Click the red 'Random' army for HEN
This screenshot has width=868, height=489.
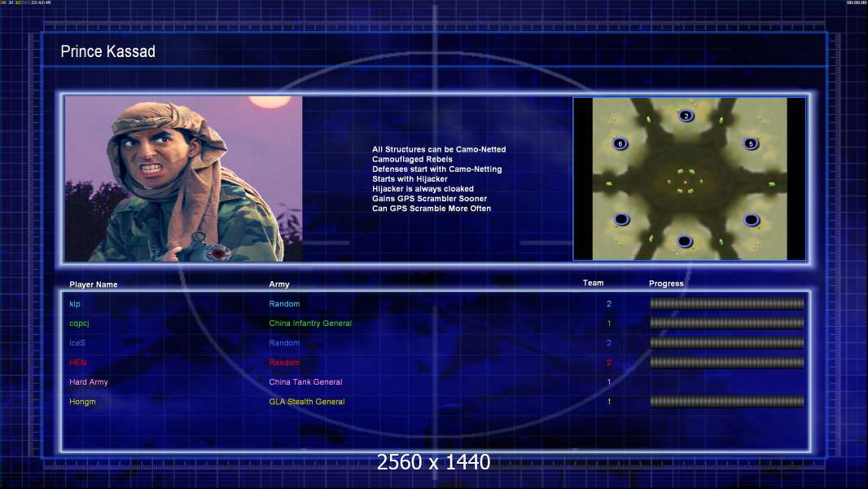pos(284,362)
